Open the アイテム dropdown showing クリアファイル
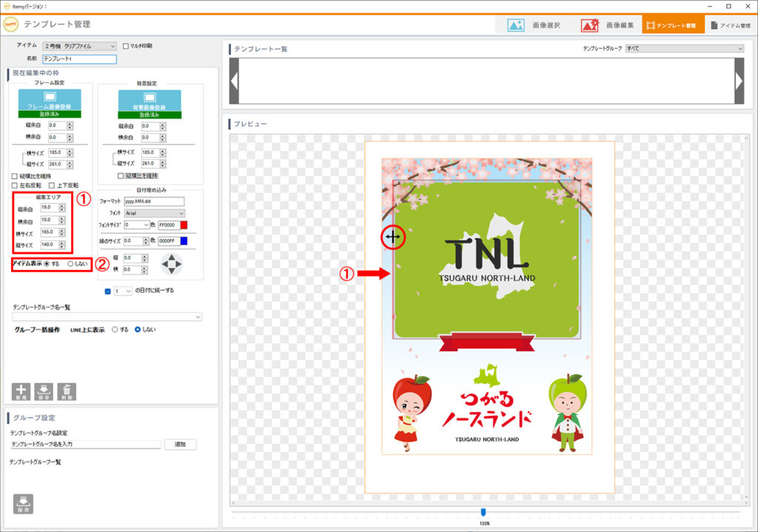This screenshot has width=758, height=532. 79,46
